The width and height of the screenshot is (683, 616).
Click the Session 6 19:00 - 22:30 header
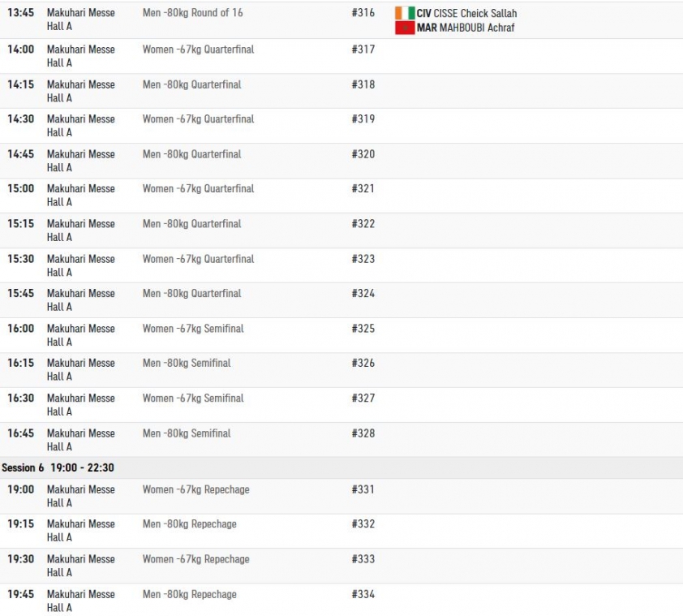click(x=341, y=467)
